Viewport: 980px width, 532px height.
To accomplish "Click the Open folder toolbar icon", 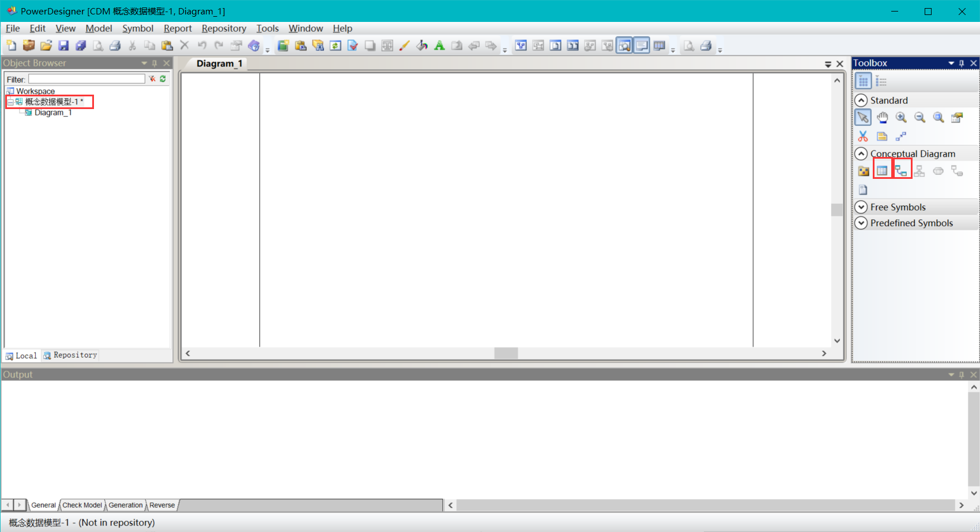I will pos(46,46).
